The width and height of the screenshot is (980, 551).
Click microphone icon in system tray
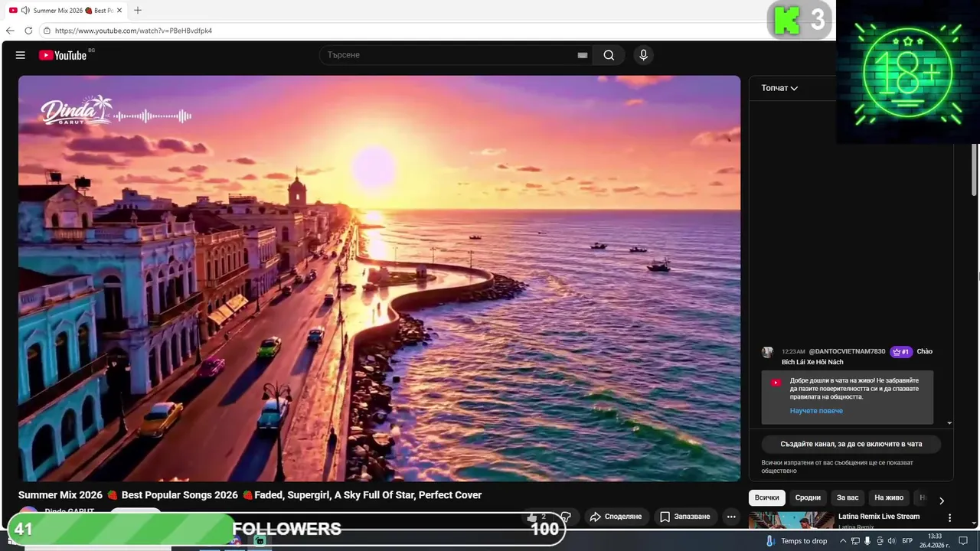point(867,541)
